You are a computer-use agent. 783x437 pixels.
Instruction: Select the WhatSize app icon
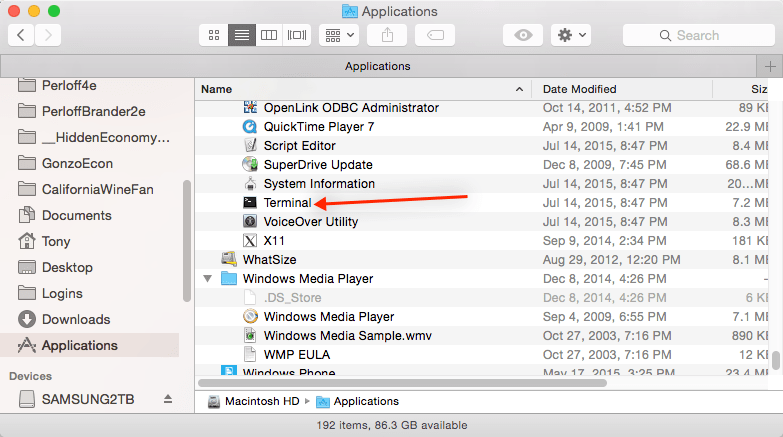(x=229, y=259)
